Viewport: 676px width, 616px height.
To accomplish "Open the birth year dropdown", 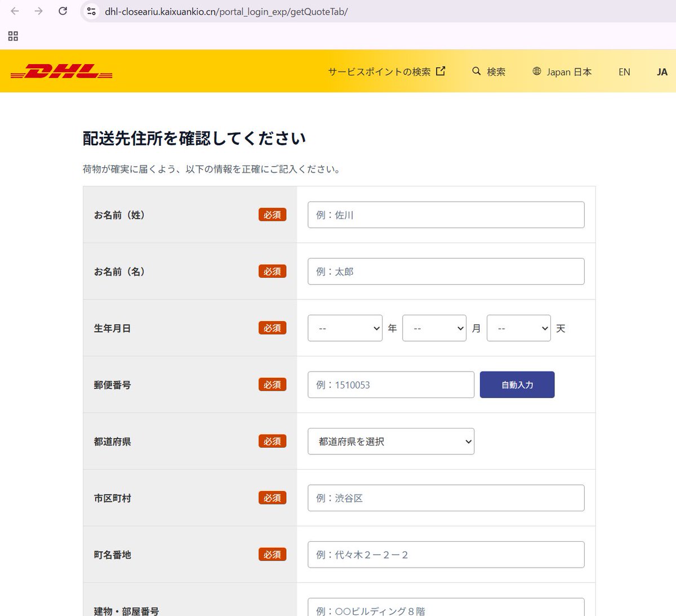I will (345, 328).
